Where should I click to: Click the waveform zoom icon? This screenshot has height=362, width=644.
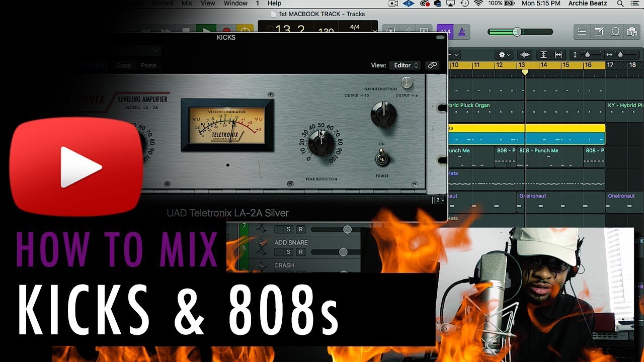[x=524, y=54]
